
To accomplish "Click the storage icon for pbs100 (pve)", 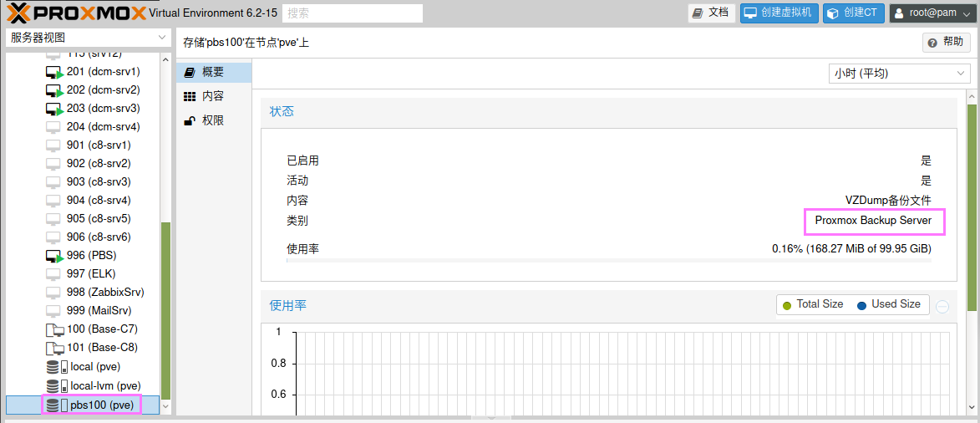I will click(x=57, y=405).
